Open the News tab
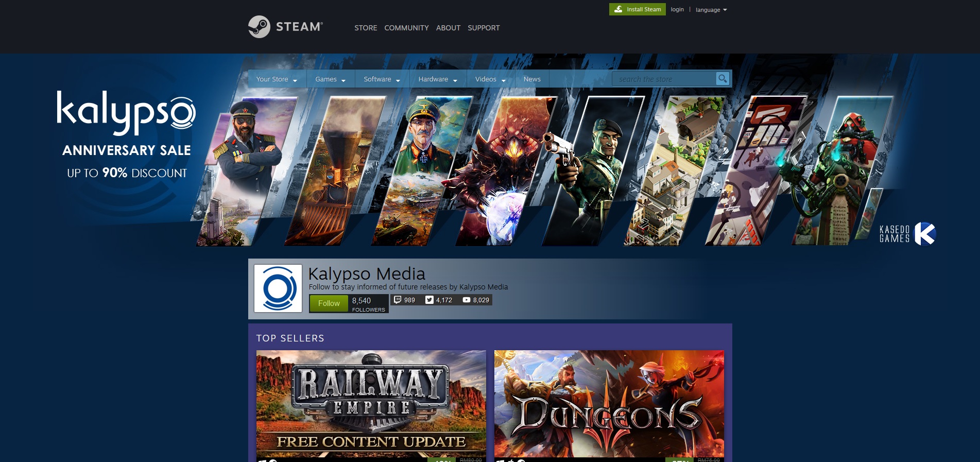 [x=532, y=79]
